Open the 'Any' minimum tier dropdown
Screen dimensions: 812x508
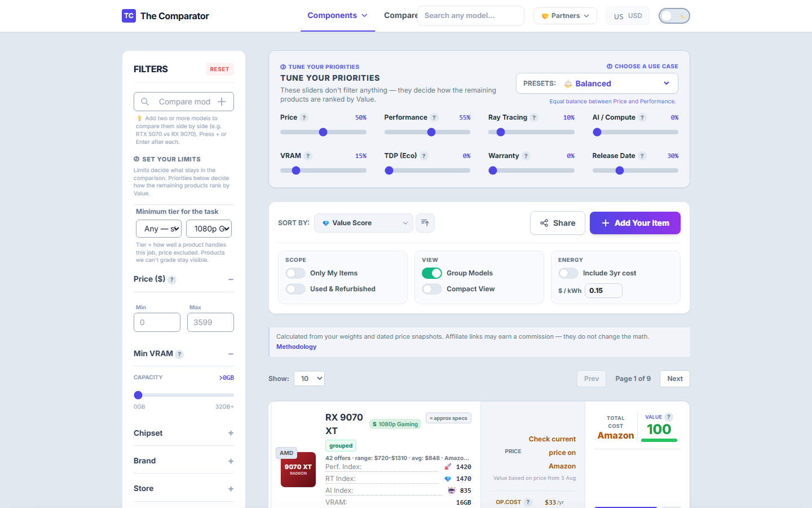(158, 229)
